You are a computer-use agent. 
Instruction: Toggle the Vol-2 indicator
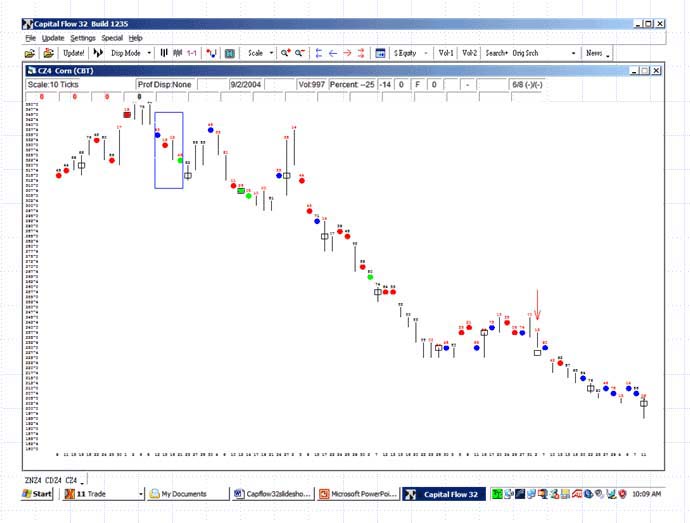click(x=469, y=52)
